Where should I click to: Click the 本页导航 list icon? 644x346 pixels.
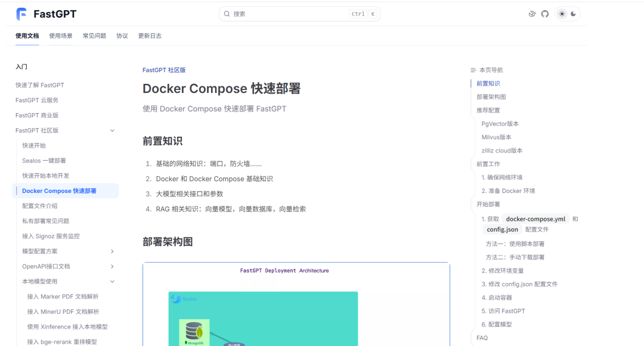[x=473, y=70]
